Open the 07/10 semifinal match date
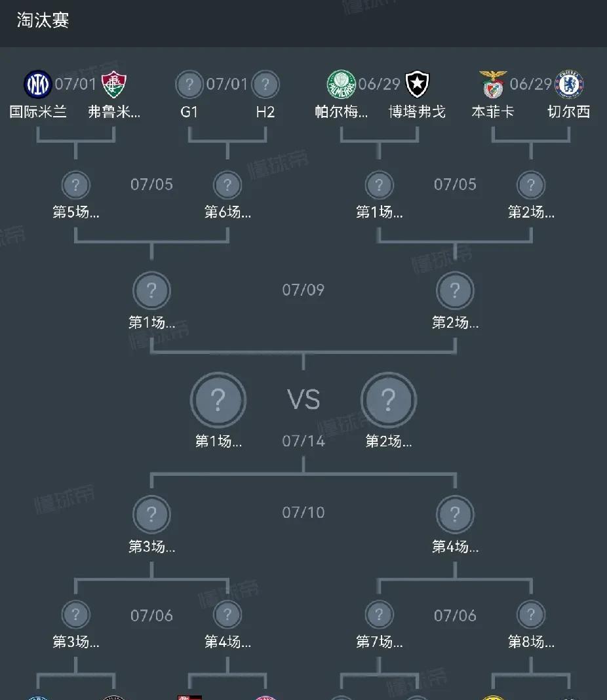The image size is (607, 700). [303, 512]
